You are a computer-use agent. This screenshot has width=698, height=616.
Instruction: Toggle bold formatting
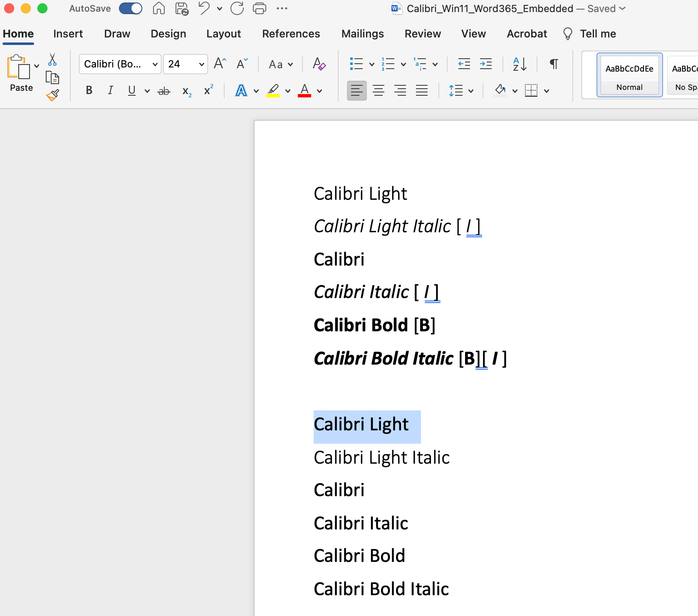tap(89, 90)
